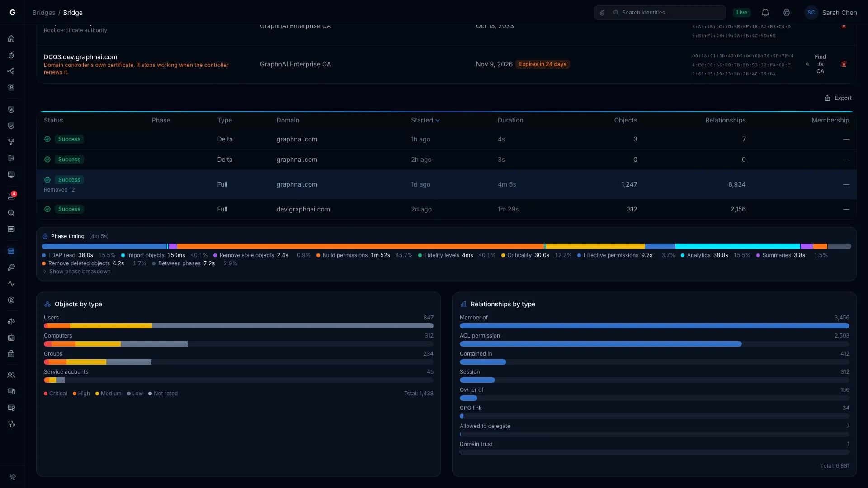Open the settings gear in header
This screenshot has height=488, width=868.
pos(787,13)
